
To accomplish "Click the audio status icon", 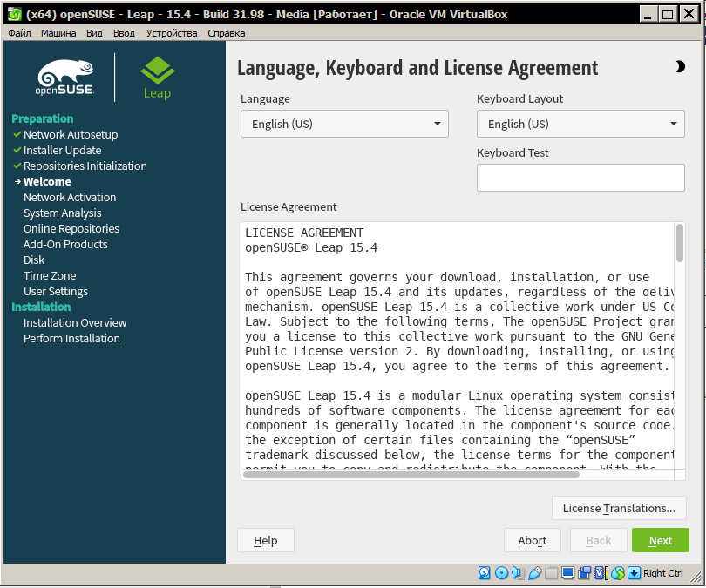I will point(518,572).
